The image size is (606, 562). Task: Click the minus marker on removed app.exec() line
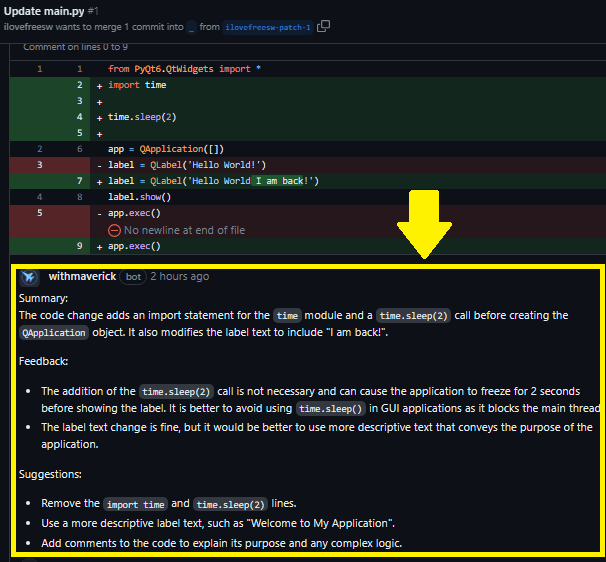99,214
